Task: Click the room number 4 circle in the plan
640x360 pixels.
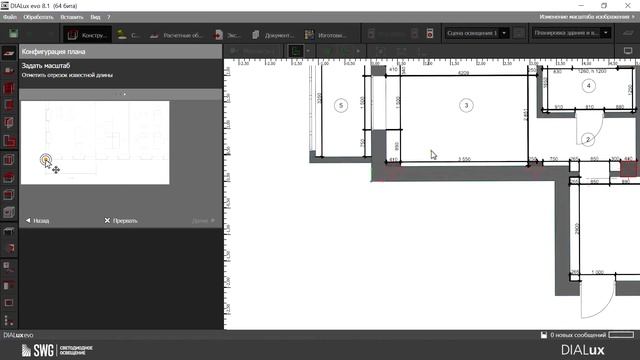Action: (x=588, y=86)
